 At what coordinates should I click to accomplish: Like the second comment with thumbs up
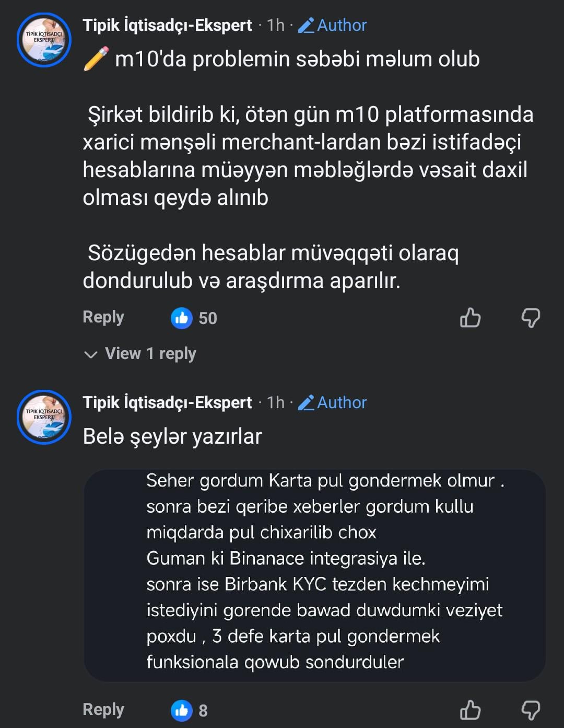[470, 710]
